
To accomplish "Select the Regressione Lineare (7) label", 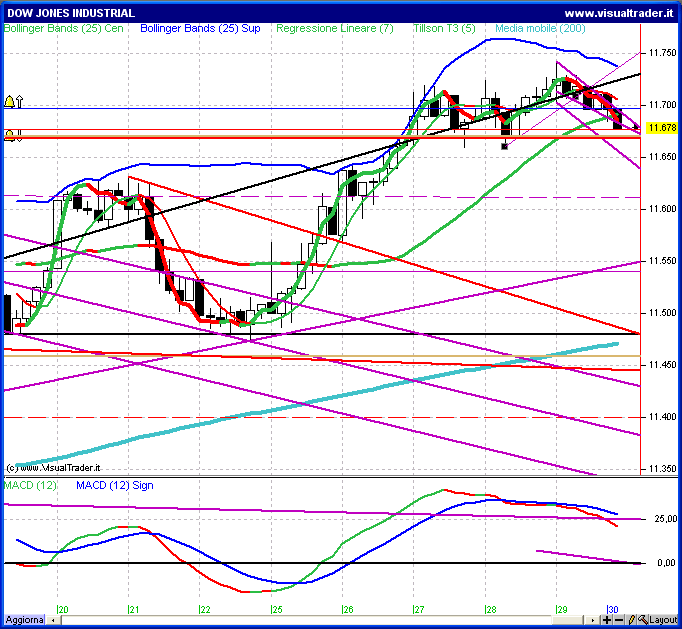I will (335, 28).
